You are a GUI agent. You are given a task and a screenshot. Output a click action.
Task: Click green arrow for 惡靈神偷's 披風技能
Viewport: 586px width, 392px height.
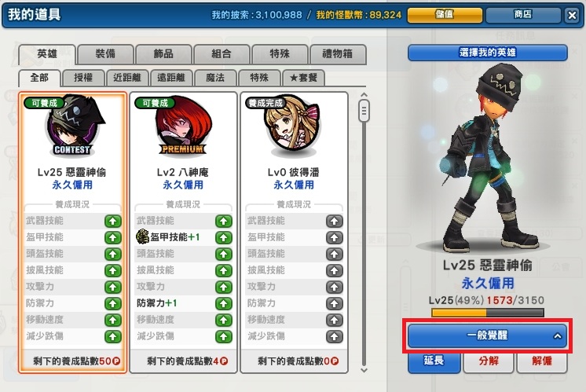point(113,270)
